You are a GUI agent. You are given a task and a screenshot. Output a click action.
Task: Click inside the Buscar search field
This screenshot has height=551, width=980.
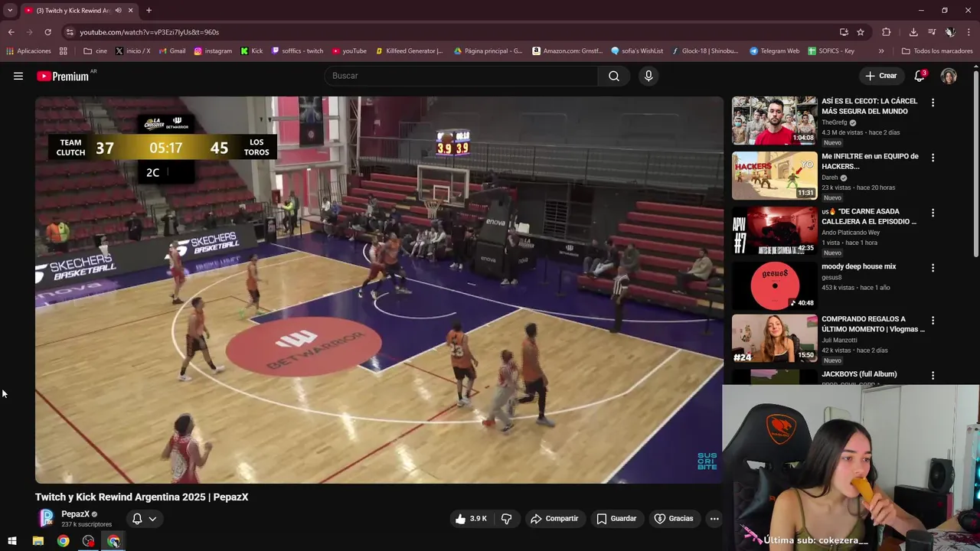[461, 76]
